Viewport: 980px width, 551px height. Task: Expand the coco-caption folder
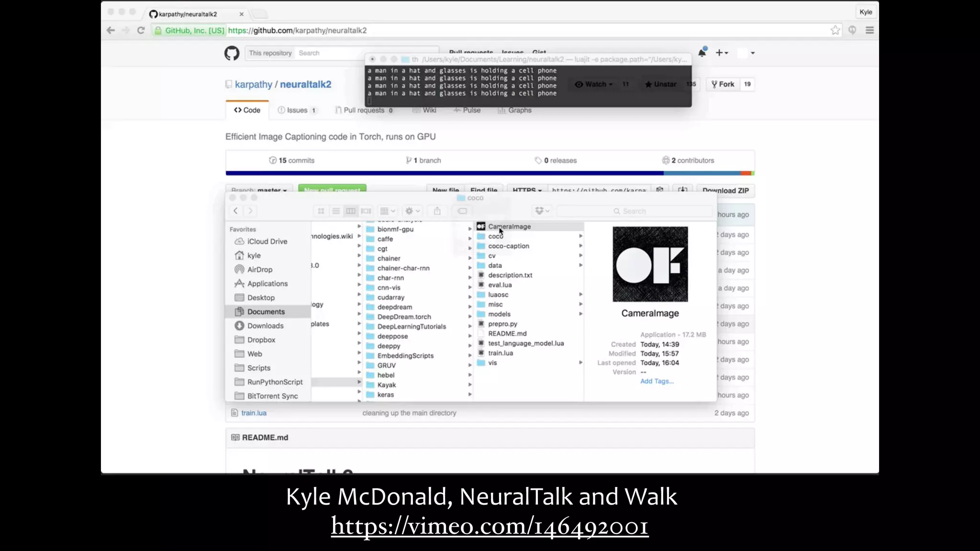point(580,246)
